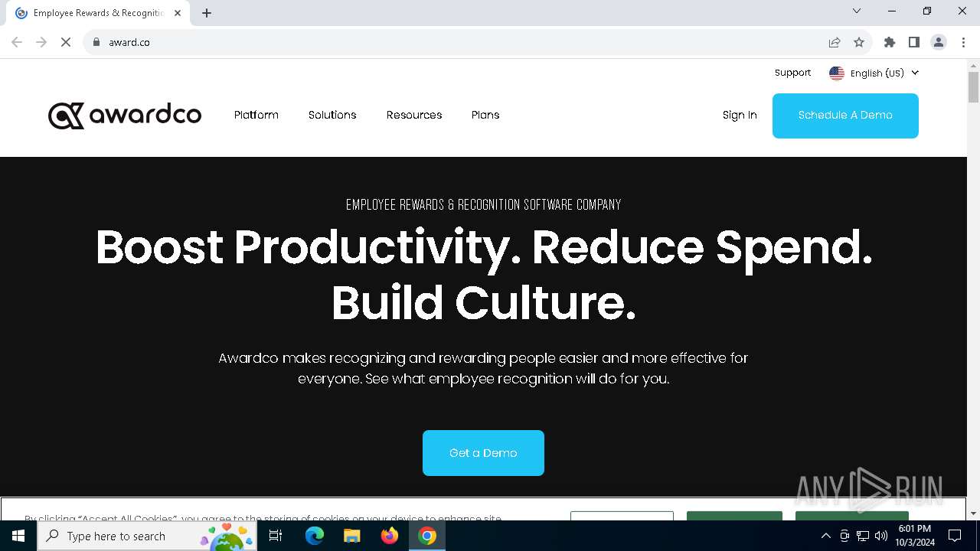This screenshot has height=551, width=980.
Task: Stop loading the page
Action: coord(66,42)
